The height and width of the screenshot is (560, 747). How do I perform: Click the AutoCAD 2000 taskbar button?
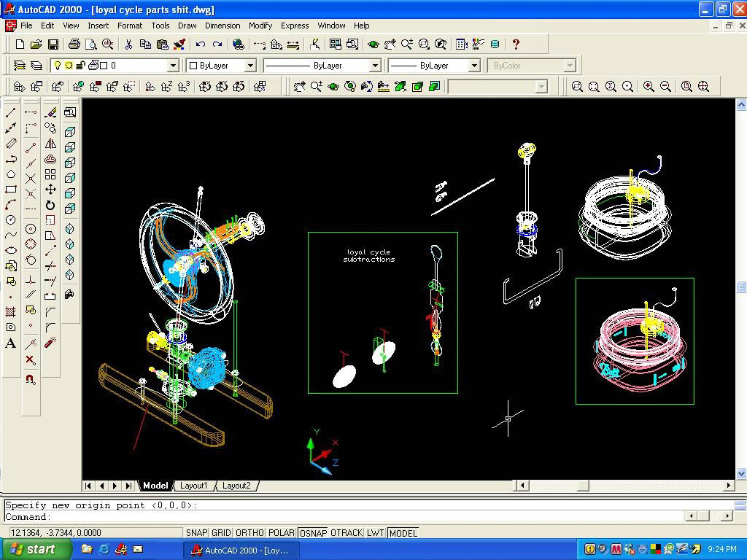[x=241, y=550]
